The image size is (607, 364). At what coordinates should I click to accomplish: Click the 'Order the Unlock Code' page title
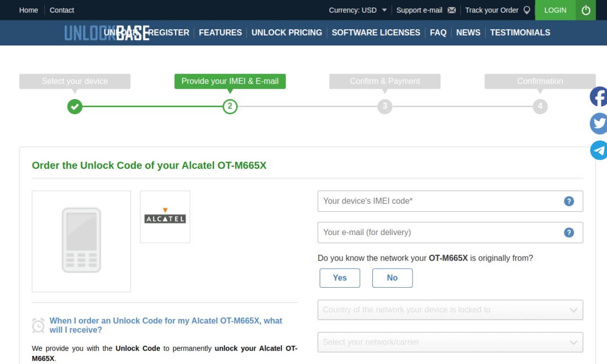149,165
